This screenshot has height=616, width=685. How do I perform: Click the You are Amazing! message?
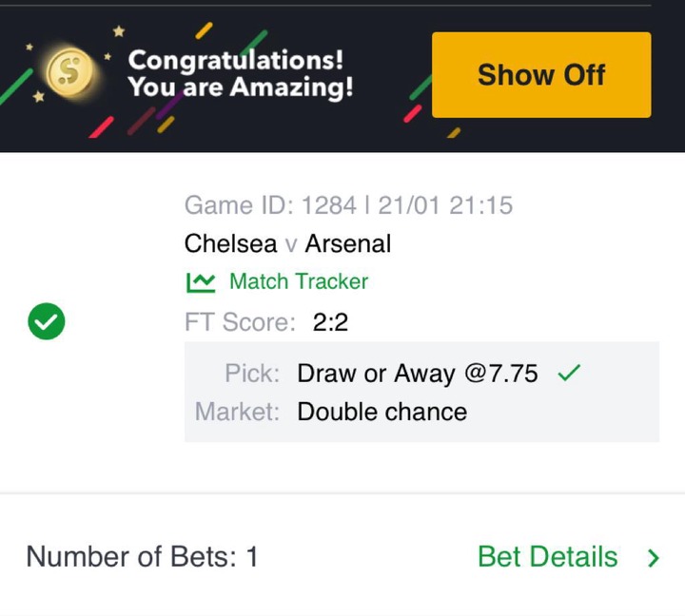pyautogui.click(x=241, y=87)
